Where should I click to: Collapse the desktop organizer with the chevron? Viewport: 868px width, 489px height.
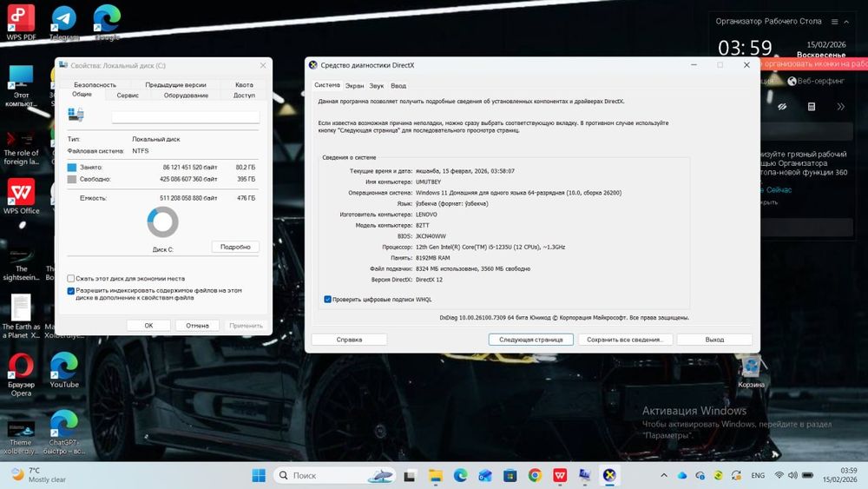click(846, 22)
